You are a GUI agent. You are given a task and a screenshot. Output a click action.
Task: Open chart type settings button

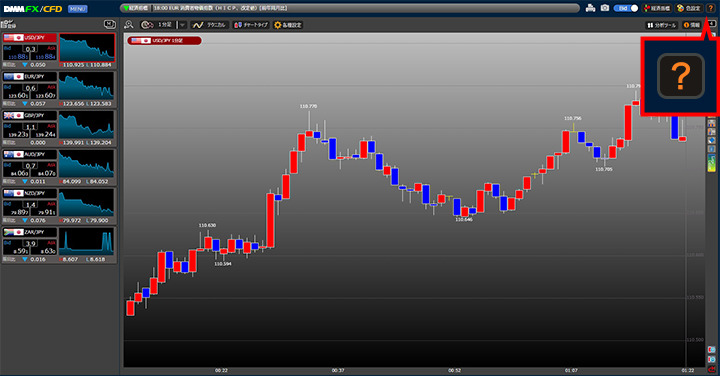252,25
